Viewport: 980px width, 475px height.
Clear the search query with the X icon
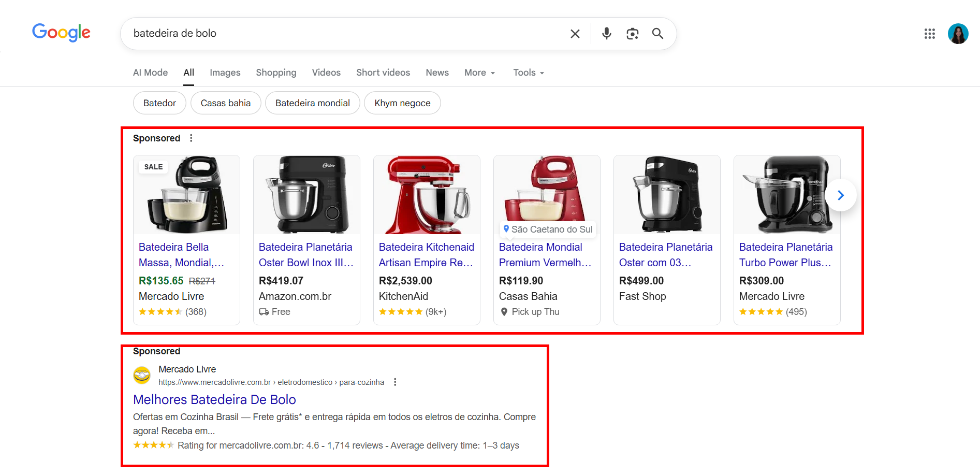click(575, 33)
